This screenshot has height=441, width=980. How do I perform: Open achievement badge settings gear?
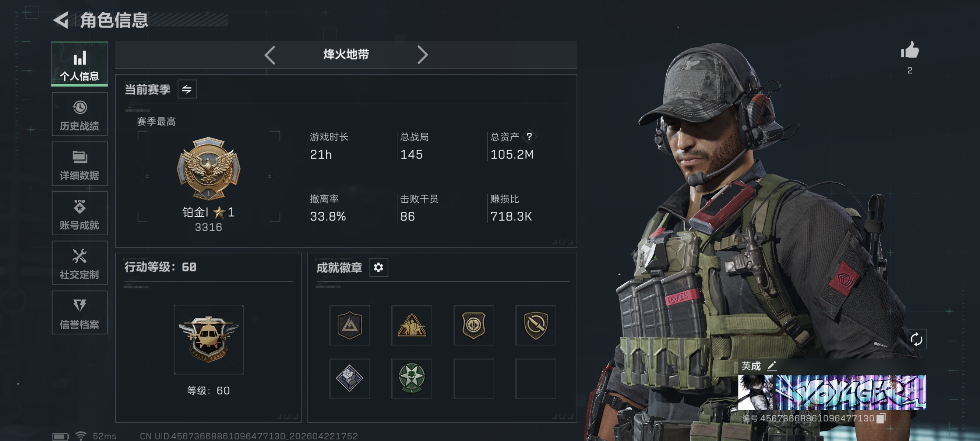[378, 267]
